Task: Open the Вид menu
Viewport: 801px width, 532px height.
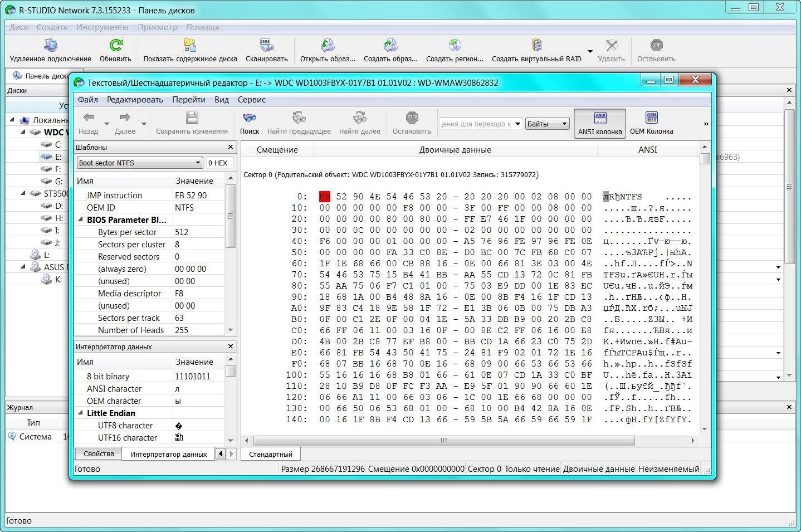Action: [x=222, y=100]
